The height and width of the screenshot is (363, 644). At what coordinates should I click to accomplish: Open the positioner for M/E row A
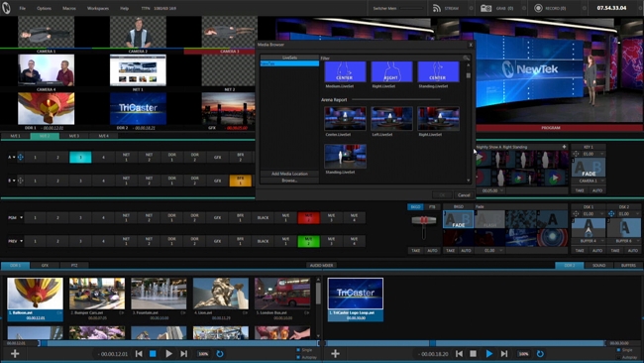pyautogui.click(x=20, y=157)
